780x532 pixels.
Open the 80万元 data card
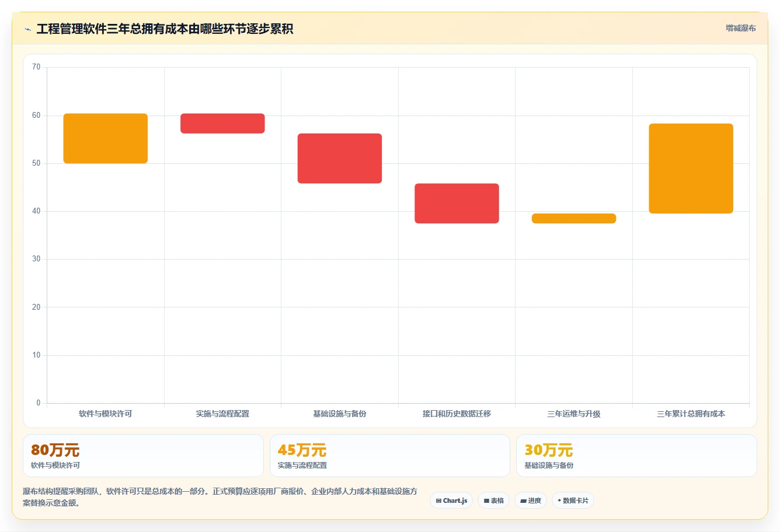coord(143,456)
